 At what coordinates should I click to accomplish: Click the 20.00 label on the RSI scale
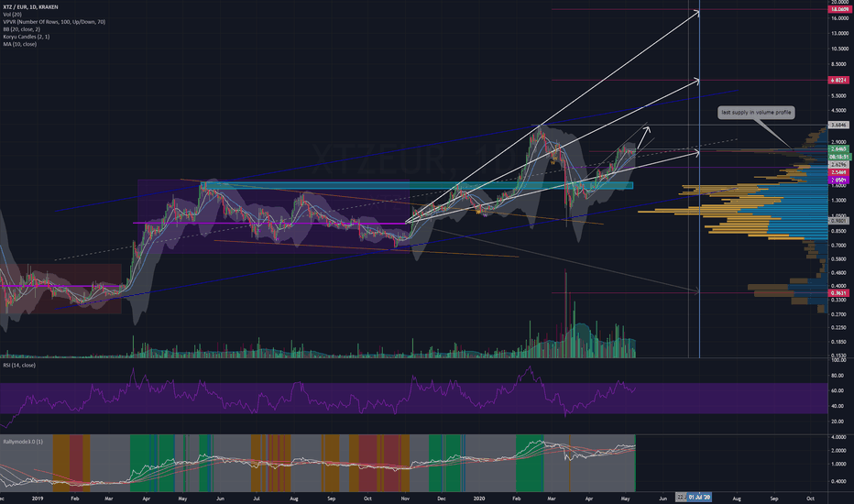pos(838,422)
